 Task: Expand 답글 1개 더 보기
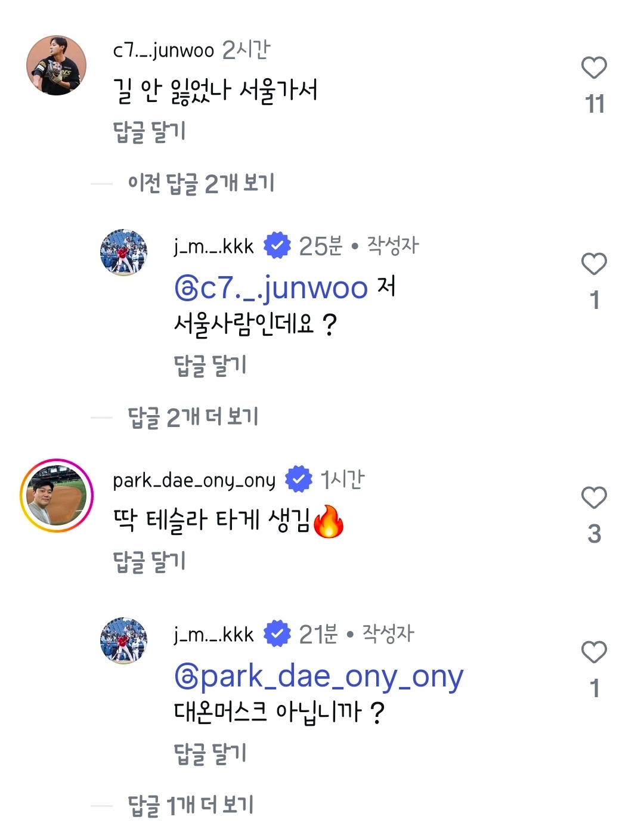pos(191,805)
